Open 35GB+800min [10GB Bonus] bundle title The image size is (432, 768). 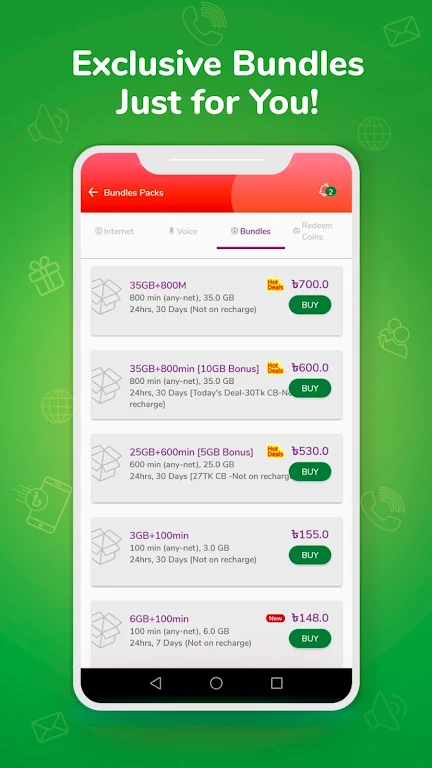[x=194, y=369]
